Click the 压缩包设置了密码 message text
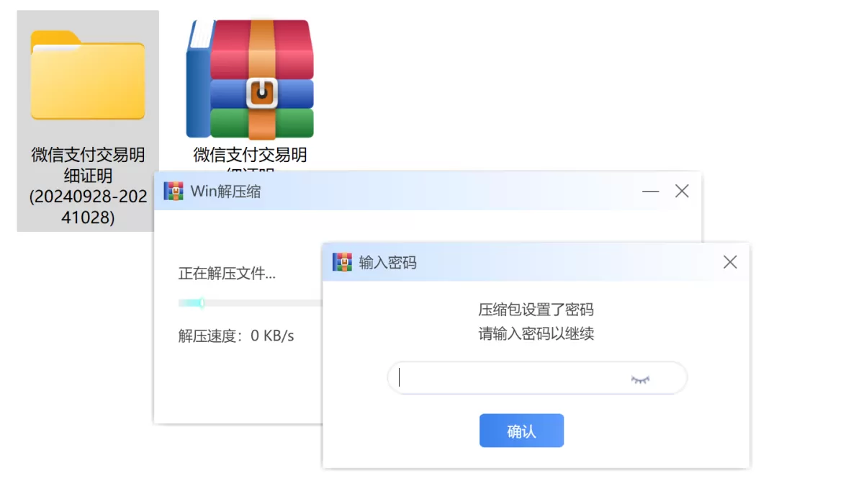 [536, 310]
